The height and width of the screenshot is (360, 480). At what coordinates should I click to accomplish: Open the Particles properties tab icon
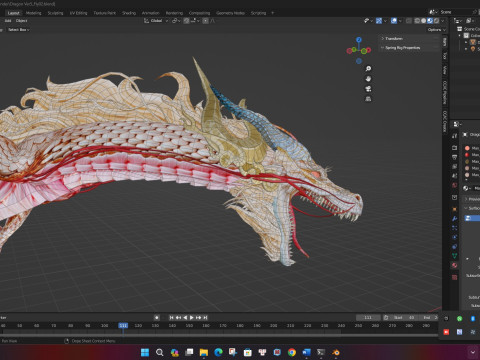click(454, 228)
